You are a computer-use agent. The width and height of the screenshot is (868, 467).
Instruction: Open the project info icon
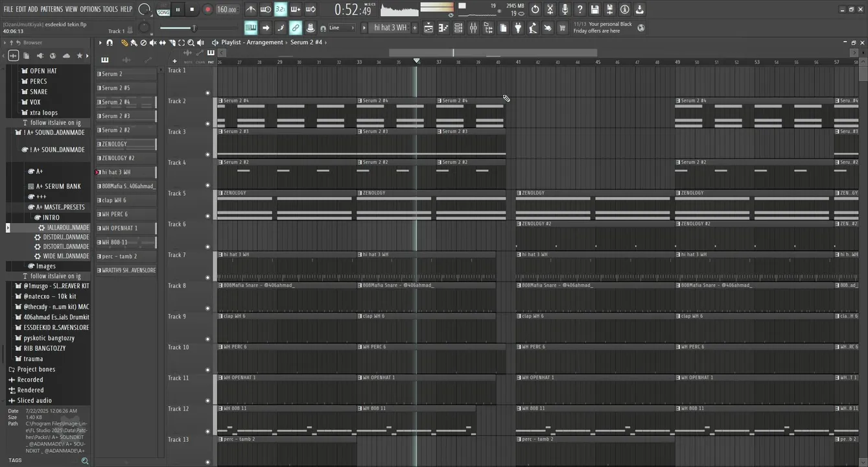pos(624,9)
